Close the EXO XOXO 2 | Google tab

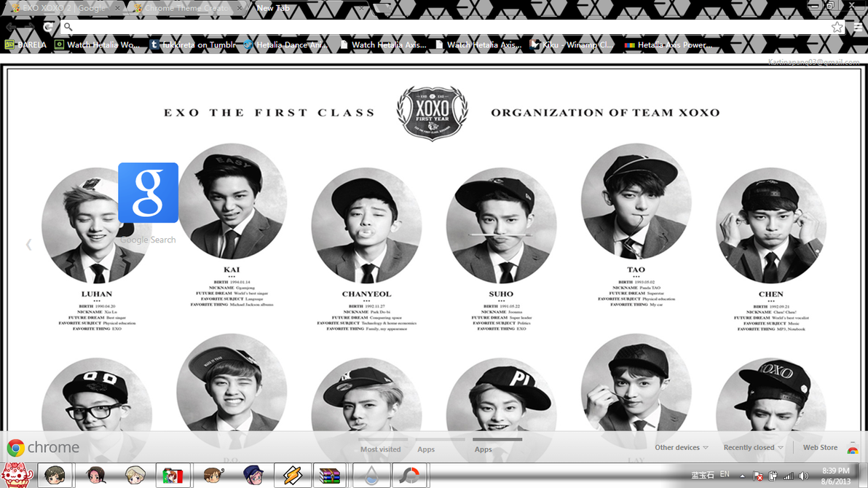point(117,8)
